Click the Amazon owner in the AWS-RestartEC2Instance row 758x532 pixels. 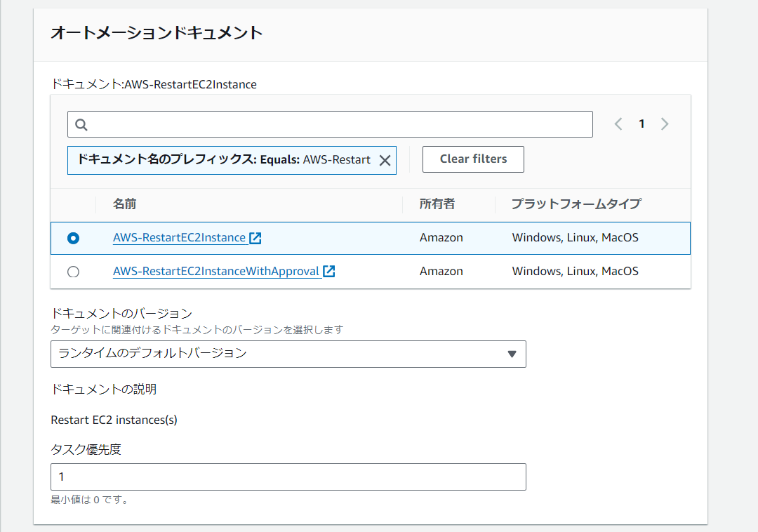(441, 238)
